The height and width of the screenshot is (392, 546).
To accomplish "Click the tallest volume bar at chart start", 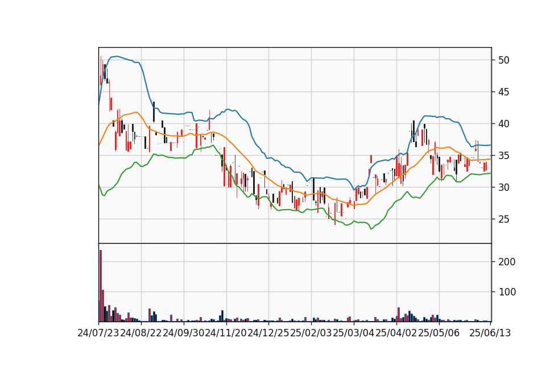I will coord(101,286).
